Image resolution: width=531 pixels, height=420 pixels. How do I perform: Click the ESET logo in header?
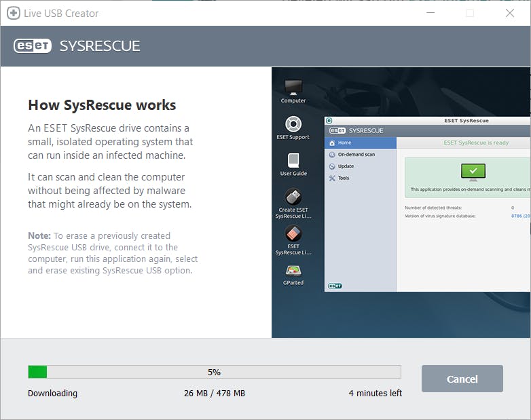pyautogui.click(x=33, y=45)
